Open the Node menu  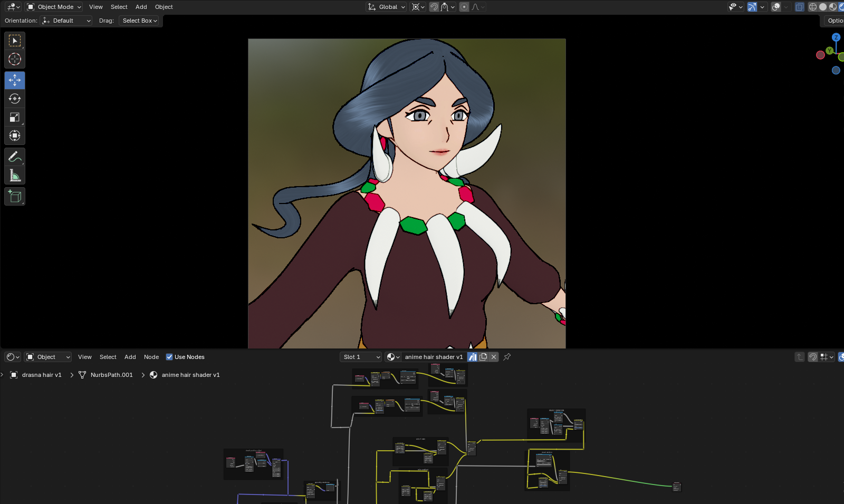151,357
